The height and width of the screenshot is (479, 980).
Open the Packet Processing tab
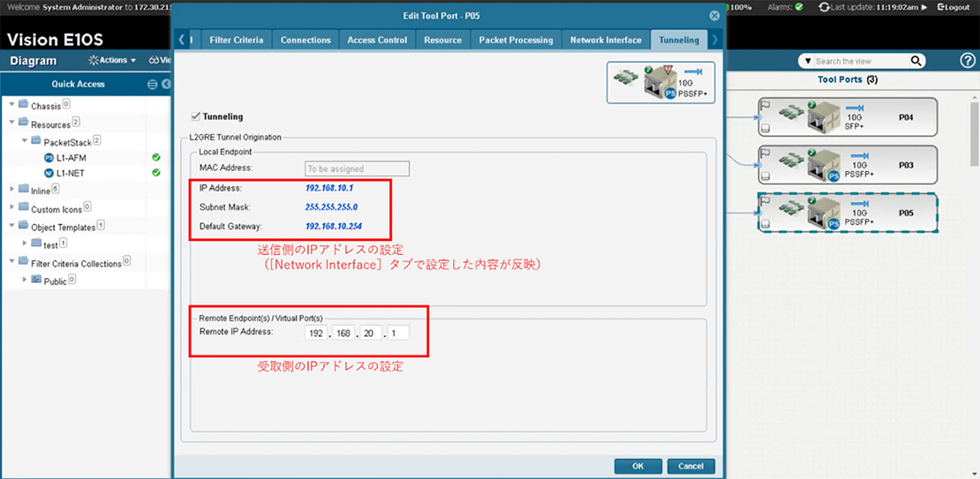tap(516, 40)
